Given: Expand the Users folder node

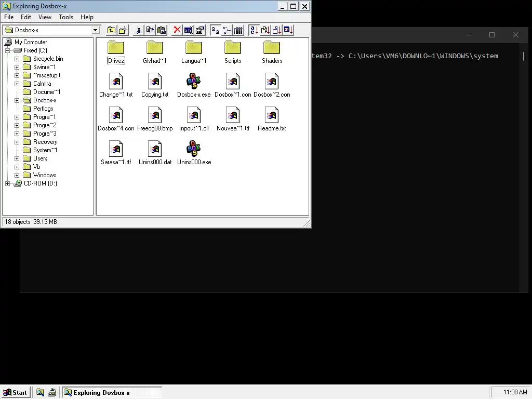Looking at the screenshot, I should tap(17, 158).
